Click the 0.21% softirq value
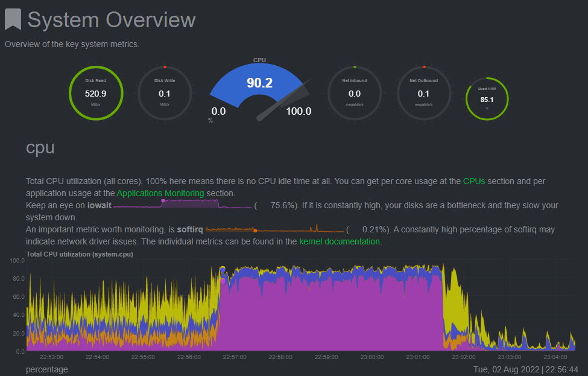The width and height of the screenshot is (588, 376). click(375, 230)
